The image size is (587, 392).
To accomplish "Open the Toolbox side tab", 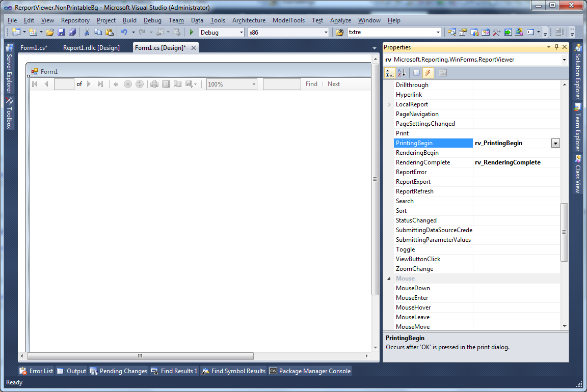I will tap(9, 113).
